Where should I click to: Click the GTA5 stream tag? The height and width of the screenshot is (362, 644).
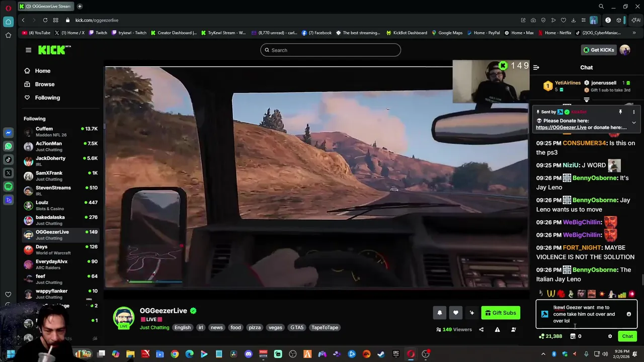(x=297, y=328)
